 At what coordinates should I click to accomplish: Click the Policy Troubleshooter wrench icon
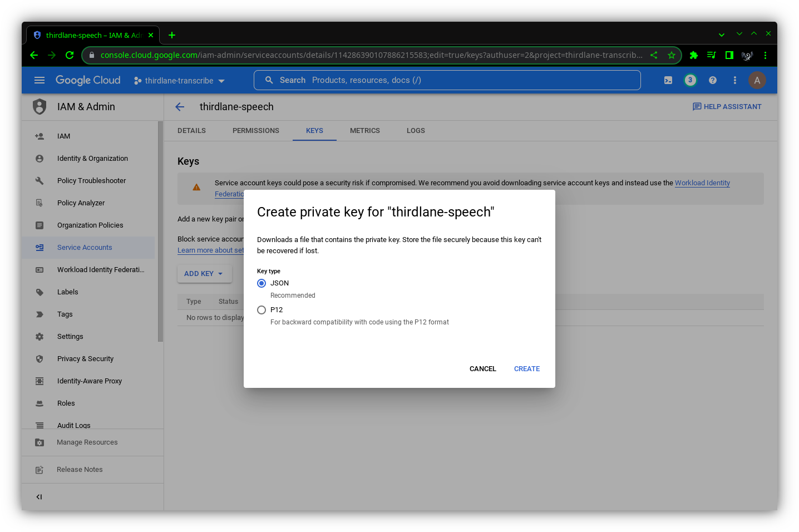[40, 181]
